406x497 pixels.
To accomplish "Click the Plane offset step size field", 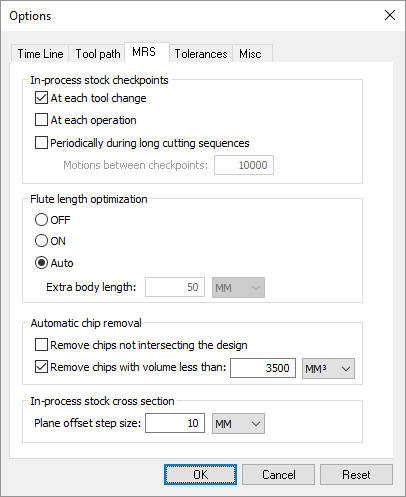I will pos(175,423).
